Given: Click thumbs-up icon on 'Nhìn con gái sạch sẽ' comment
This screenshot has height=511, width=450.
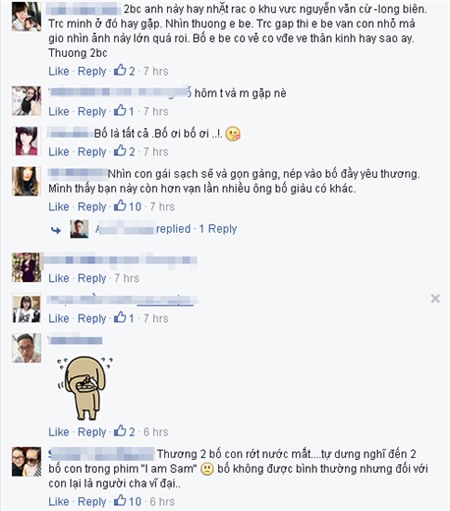Looking at the screenshot, I should tap(120, 206).
